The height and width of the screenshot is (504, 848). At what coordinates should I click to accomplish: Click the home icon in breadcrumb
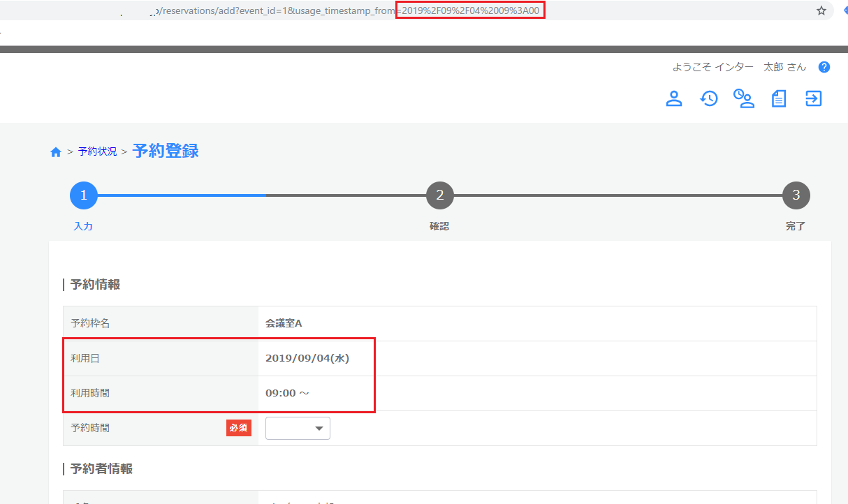[56, 152]
